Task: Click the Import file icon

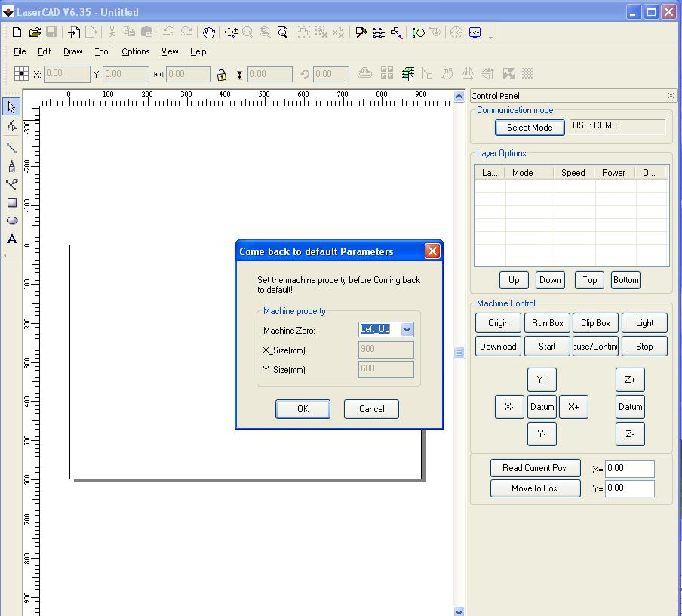Action: pos(74,32)
